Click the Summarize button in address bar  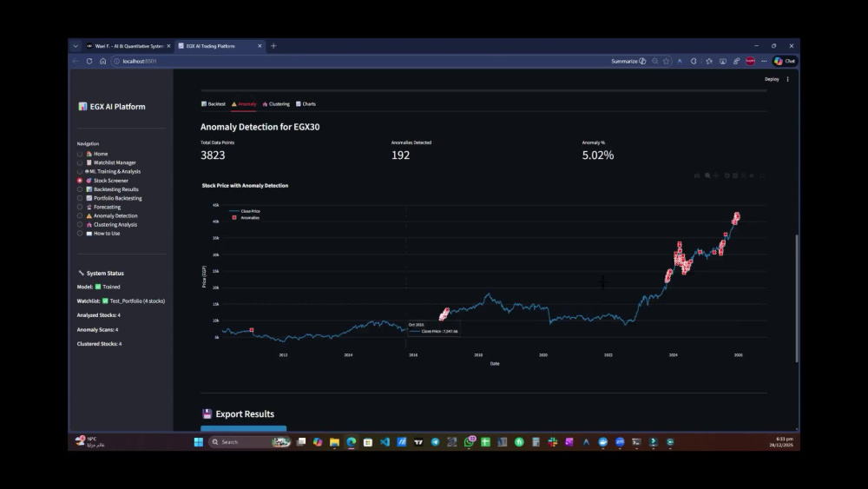[x=628, y=62]
